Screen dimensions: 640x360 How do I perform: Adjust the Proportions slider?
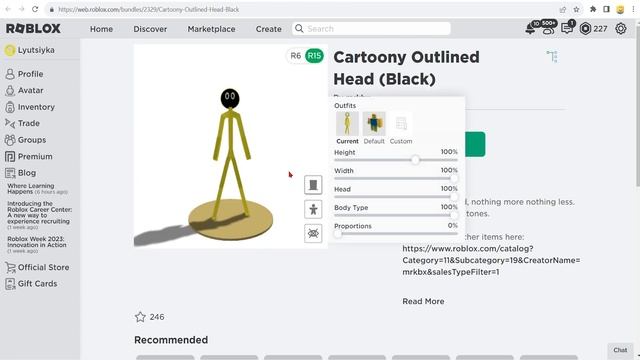(396, 234)
